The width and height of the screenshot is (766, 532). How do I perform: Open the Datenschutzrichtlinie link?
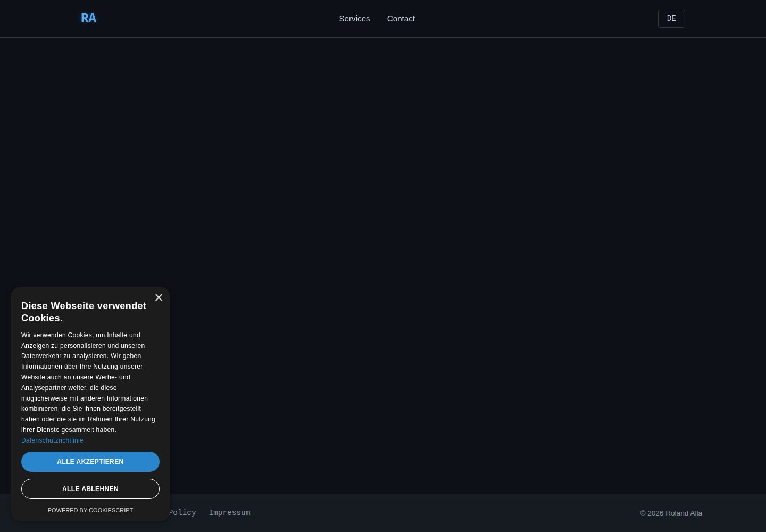tap(52, 440)
